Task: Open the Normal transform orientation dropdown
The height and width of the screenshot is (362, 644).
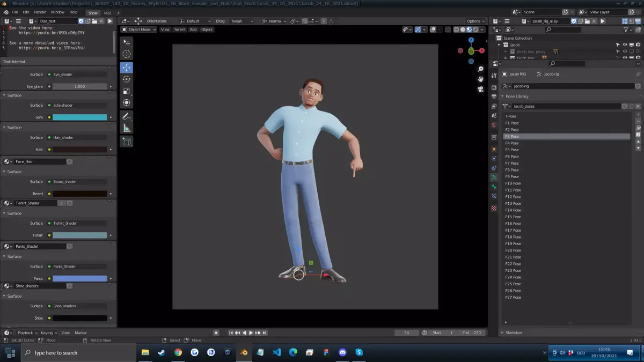Action: 274,21
